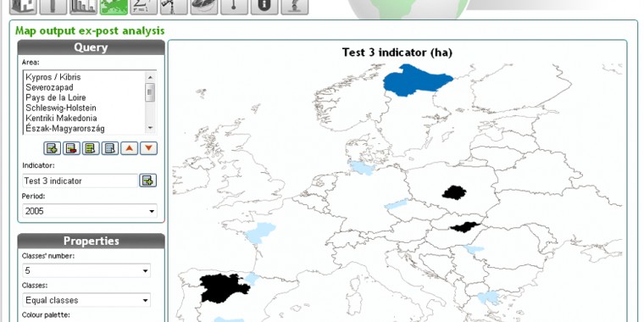Open the information icon in toolbar
This screenshot has height=322, width=644.
(264, 7)
